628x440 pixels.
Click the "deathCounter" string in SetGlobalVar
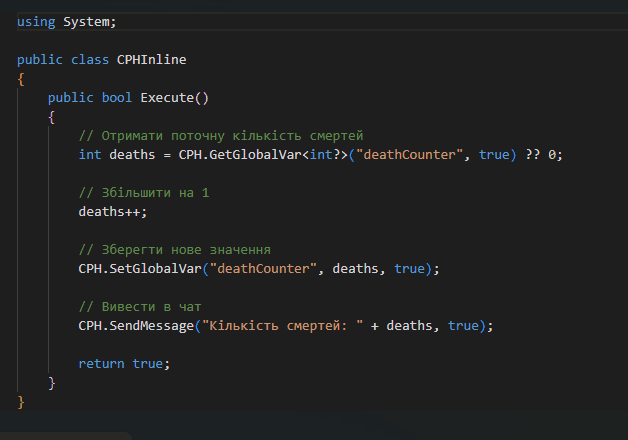click(264, 269)
